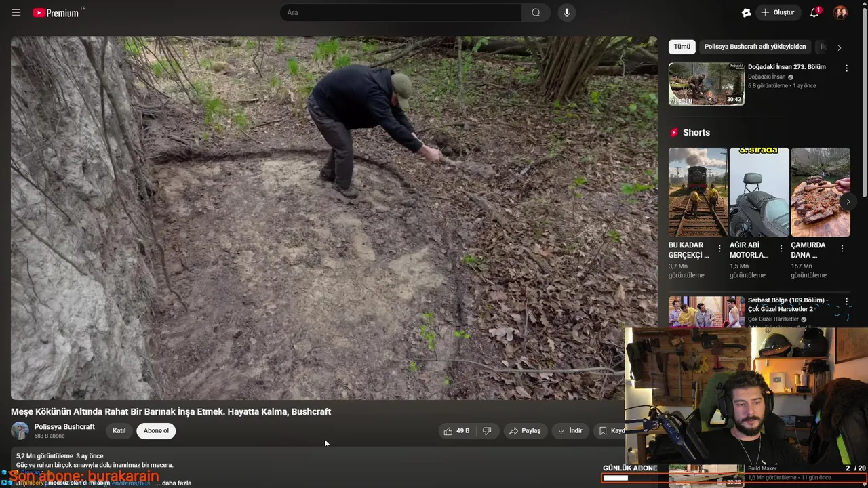Click the sparkle icon next to Oluştur
This screenshot has width=868, height=488.
pos(746,13)
